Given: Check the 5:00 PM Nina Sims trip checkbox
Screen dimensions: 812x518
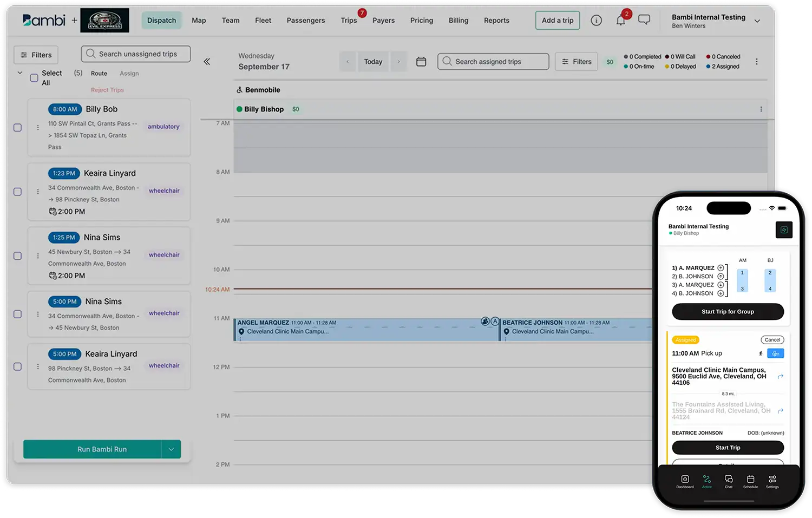Looking at the screenshot, I should tap(17, 314).
